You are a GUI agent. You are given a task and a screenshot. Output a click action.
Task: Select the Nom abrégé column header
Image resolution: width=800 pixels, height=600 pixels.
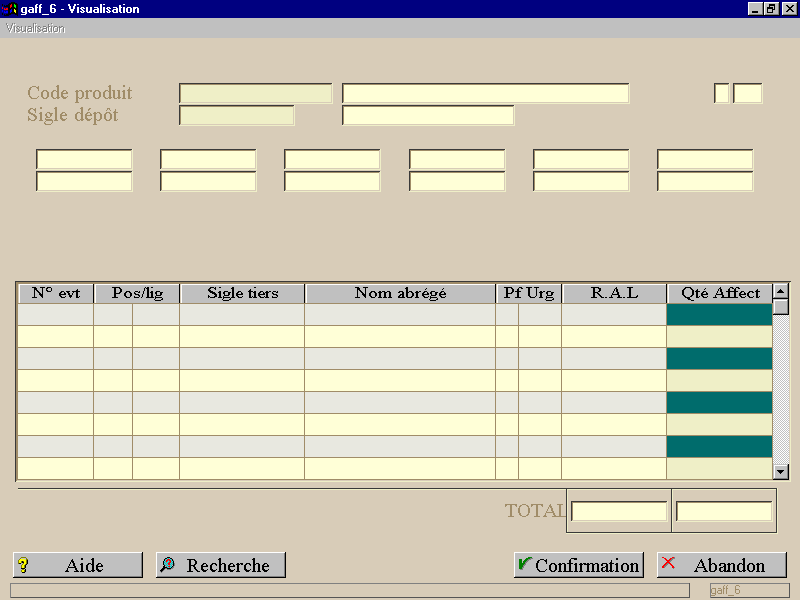(400, 293)
